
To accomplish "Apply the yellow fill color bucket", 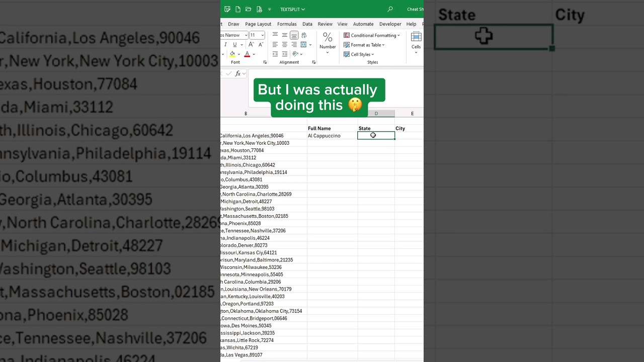I will 232,54.
